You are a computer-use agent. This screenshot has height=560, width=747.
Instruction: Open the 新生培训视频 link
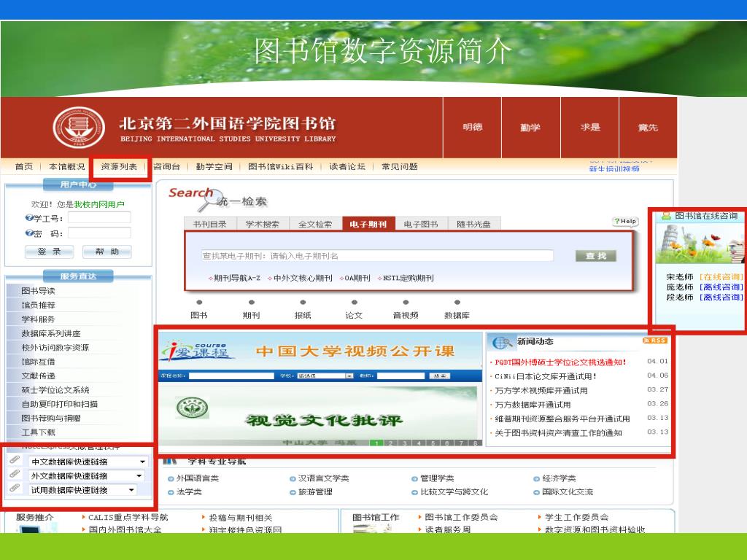tap(614, 169)
